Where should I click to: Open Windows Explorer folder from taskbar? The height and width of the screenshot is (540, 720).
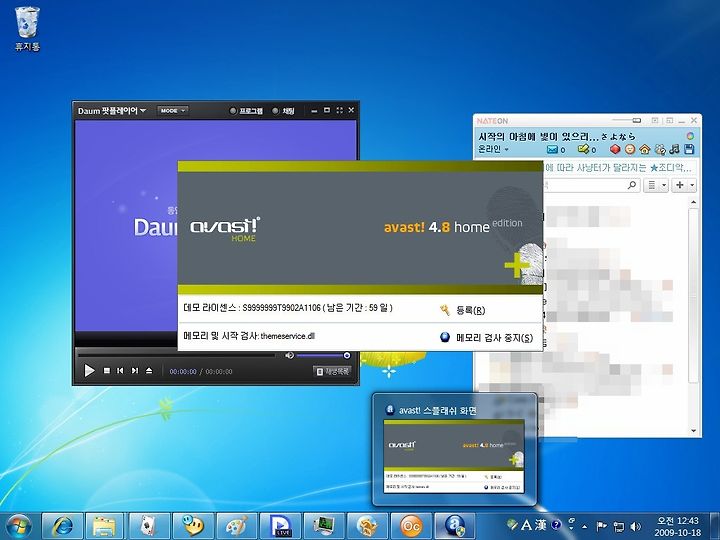104,526
